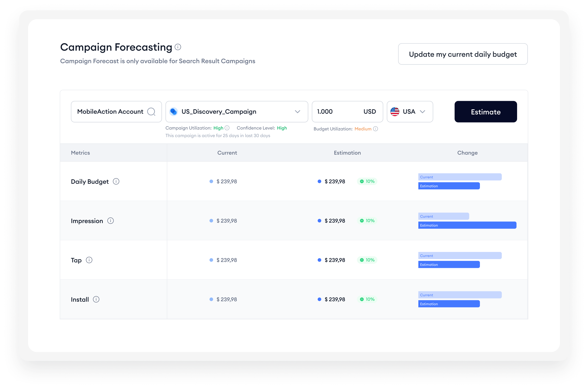
Task: Click the Tap metric label
Action: coord(76,260)
